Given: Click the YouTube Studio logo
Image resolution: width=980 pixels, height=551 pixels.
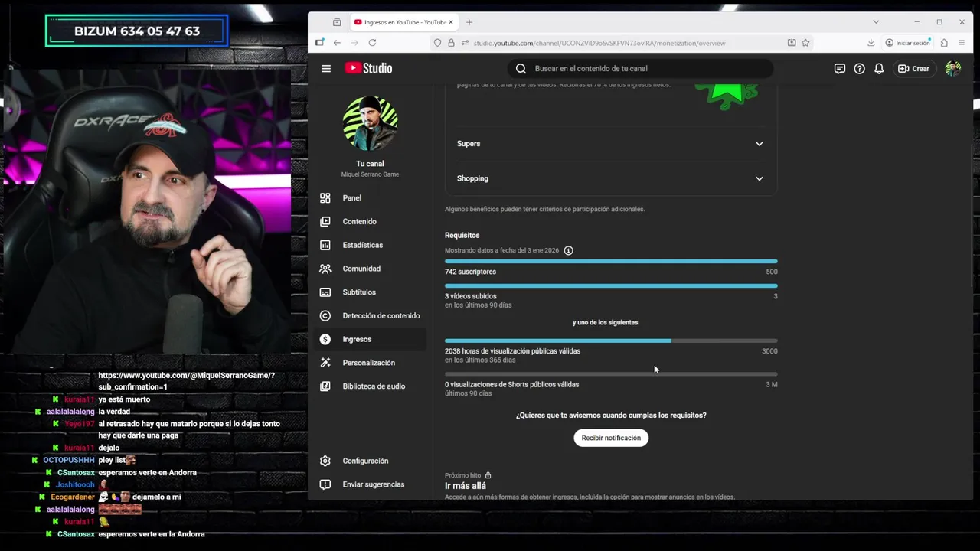Looking at the screenshot, I should point(368,68).
